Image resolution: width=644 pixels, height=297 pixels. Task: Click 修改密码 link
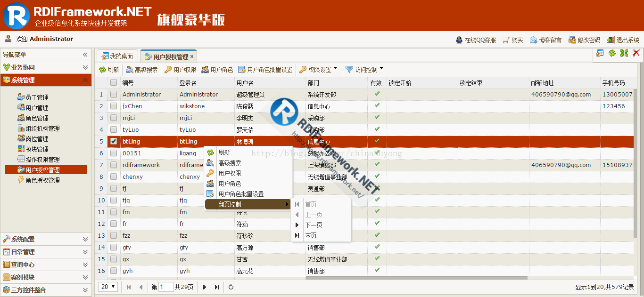(584, 40)
